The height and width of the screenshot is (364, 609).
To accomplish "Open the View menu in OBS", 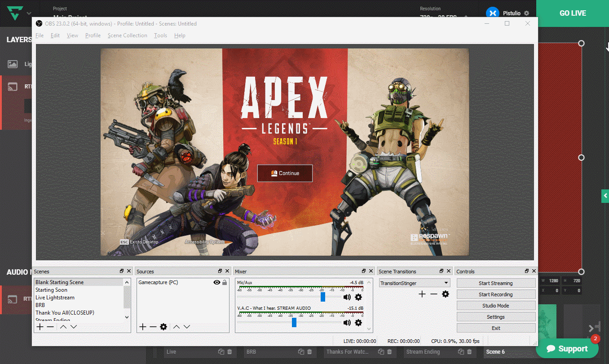I will click(x=72, y=35).
